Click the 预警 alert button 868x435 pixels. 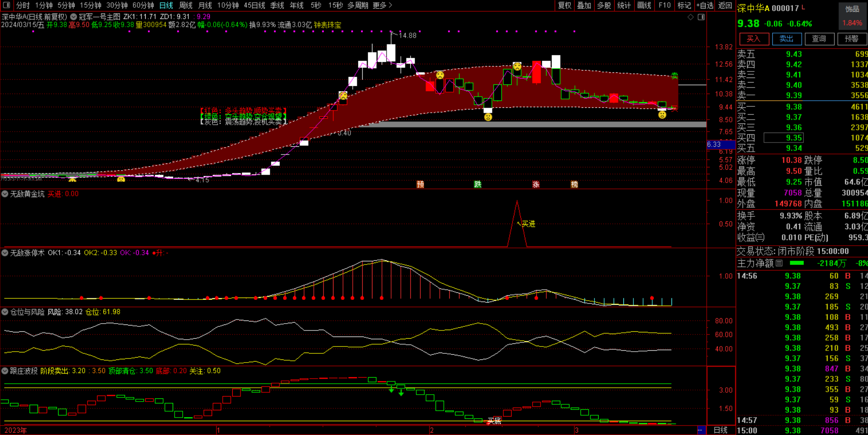852,39
